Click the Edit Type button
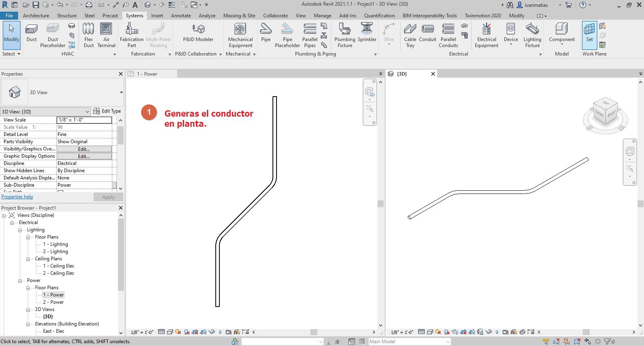The width and height of the screenshot is (644, 346). [107, 111]
